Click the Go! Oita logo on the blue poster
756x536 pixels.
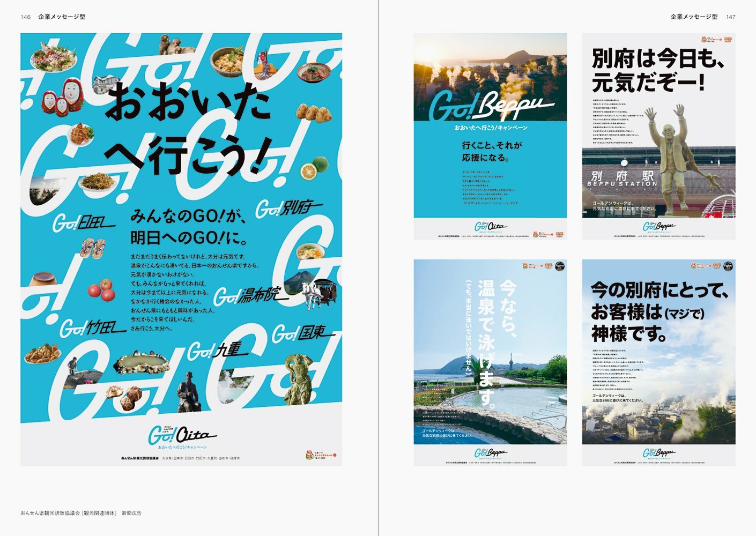coord(182,436)
